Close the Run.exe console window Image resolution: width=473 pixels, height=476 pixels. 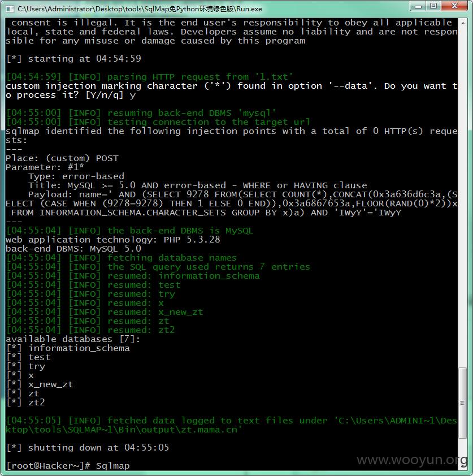[454, 6]
